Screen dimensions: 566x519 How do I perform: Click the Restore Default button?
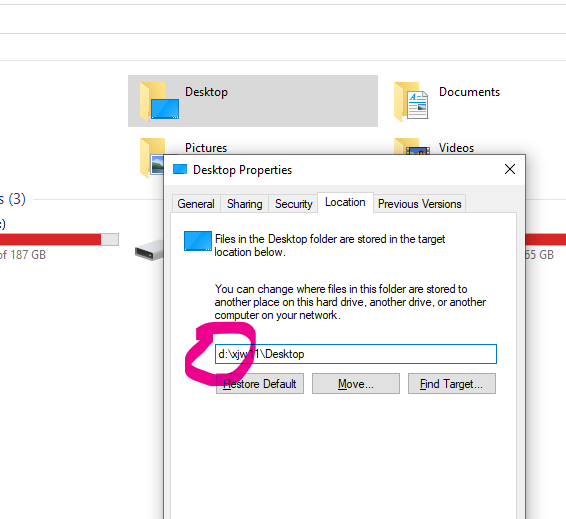pos(260,384)
